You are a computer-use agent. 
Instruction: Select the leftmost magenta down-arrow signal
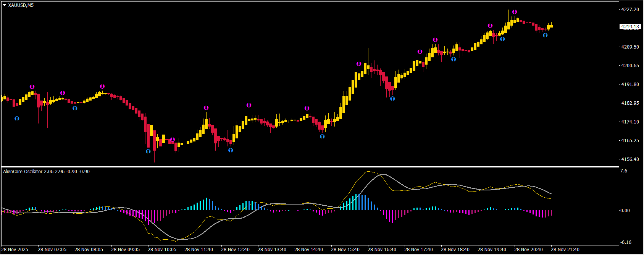(32, 87)
